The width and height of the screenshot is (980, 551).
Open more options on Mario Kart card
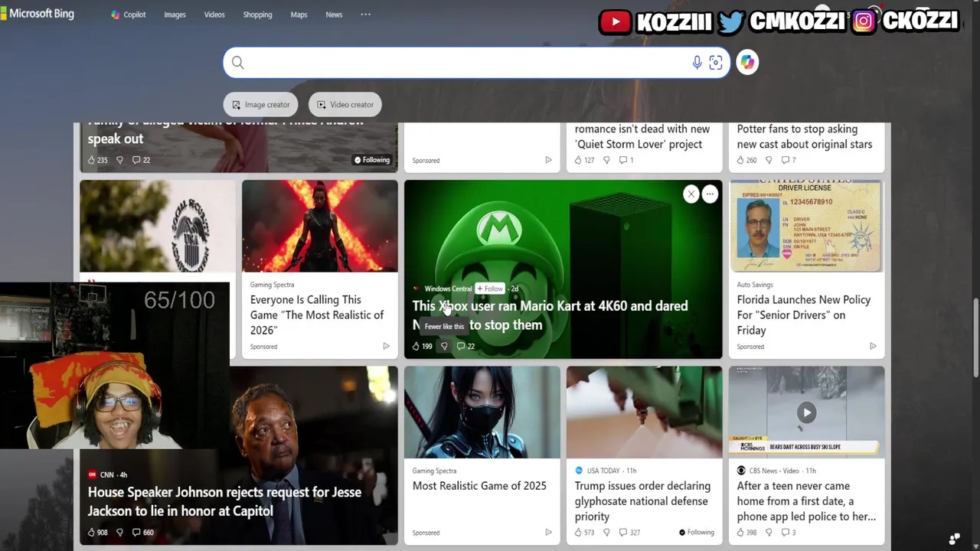point(710,194)
